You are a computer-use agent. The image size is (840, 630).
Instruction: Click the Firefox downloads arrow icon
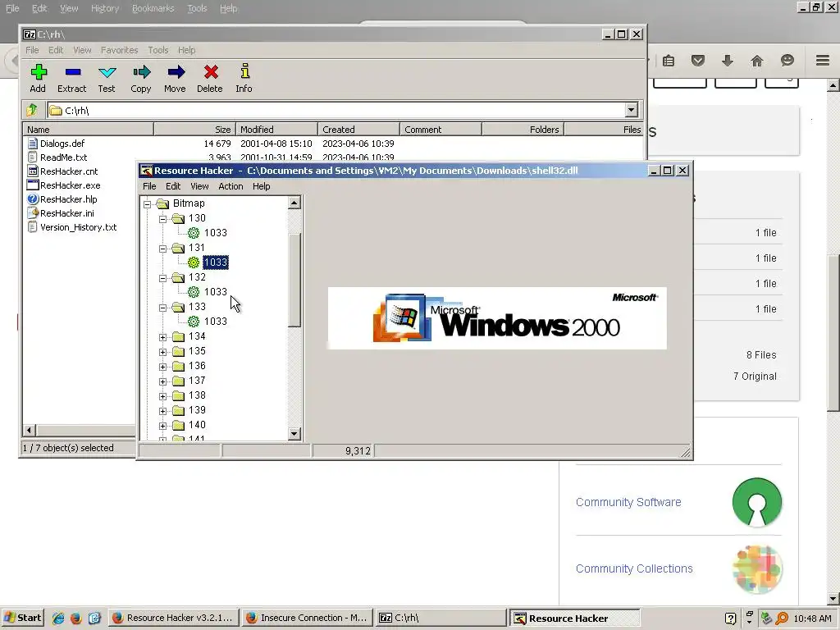728,61
